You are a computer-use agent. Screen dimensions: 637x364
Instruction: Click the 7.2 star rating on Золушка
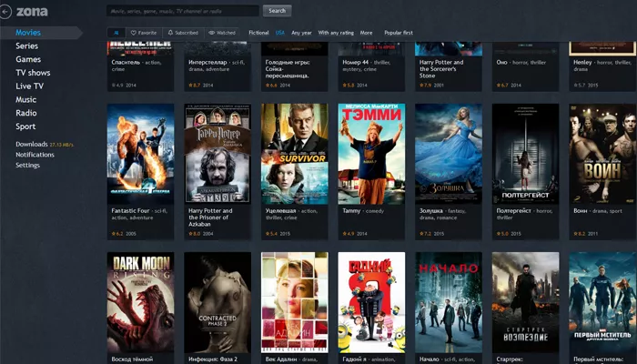click(x=425, y=234)
